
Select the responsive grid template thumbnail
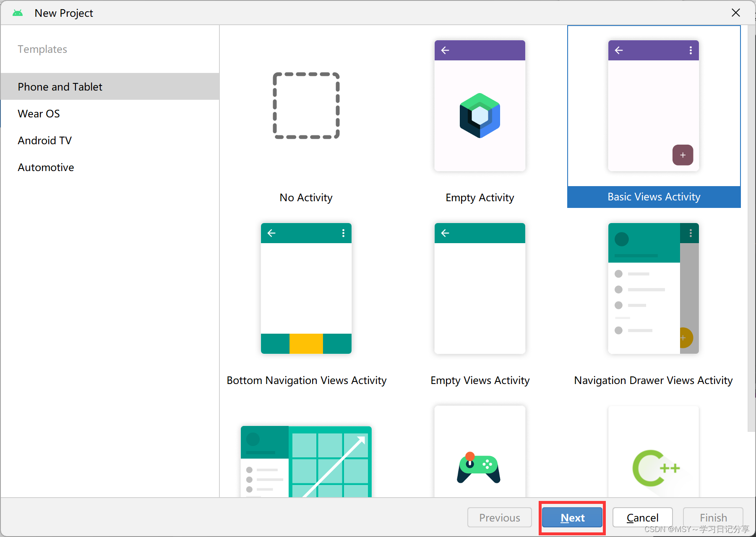click(x=306, y=462)
